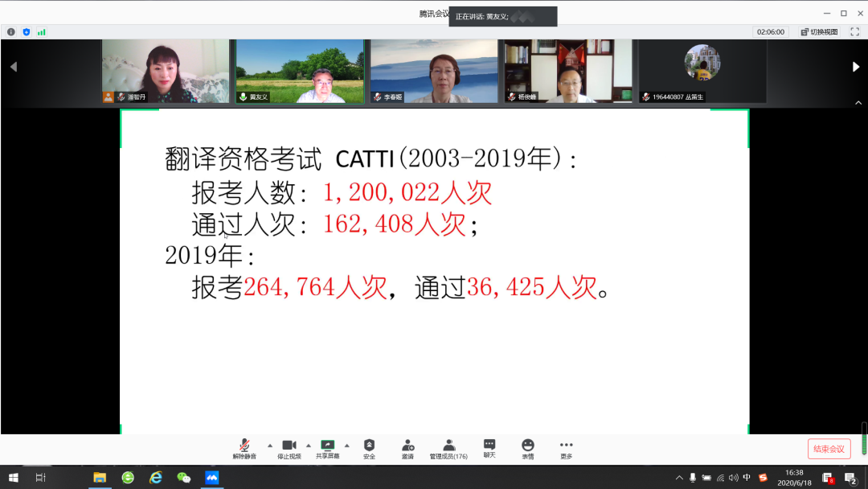Click the red 结束会议 end meeting button
This screenshot has height=489, width=868.
[x=828, y=449]
